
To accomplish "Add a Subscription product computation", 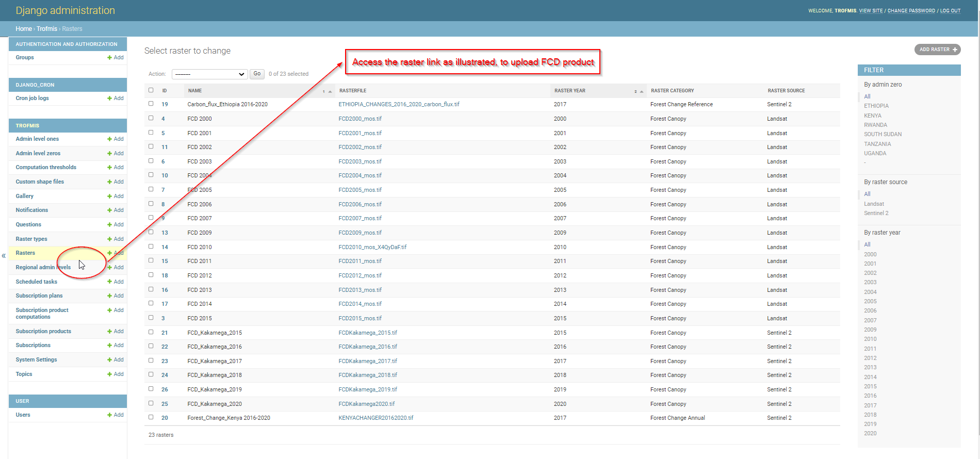I will pos(116,310).
